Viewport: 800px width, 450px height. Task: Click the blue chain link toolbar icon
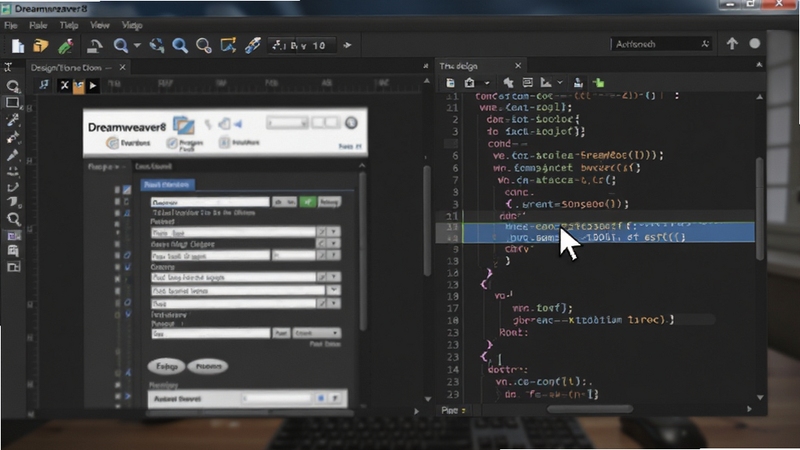point(253,45)
